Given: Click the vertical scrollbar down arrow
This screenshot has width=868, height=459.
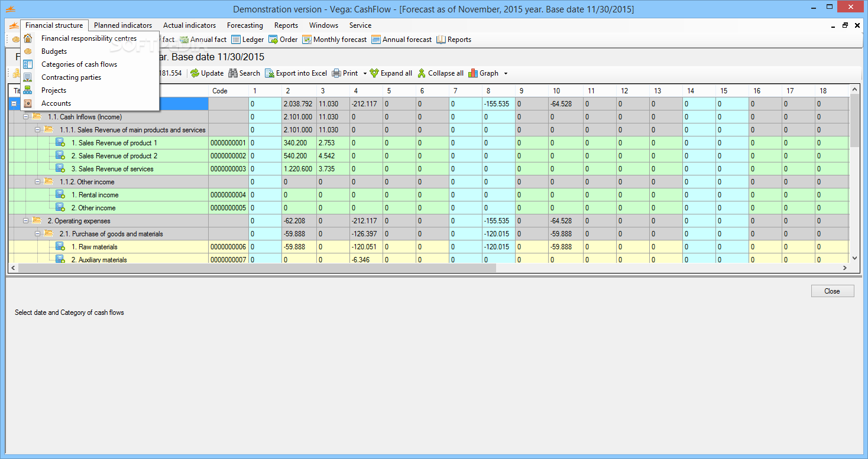Looking at the screenshot, I should click(x=853, y=258).
